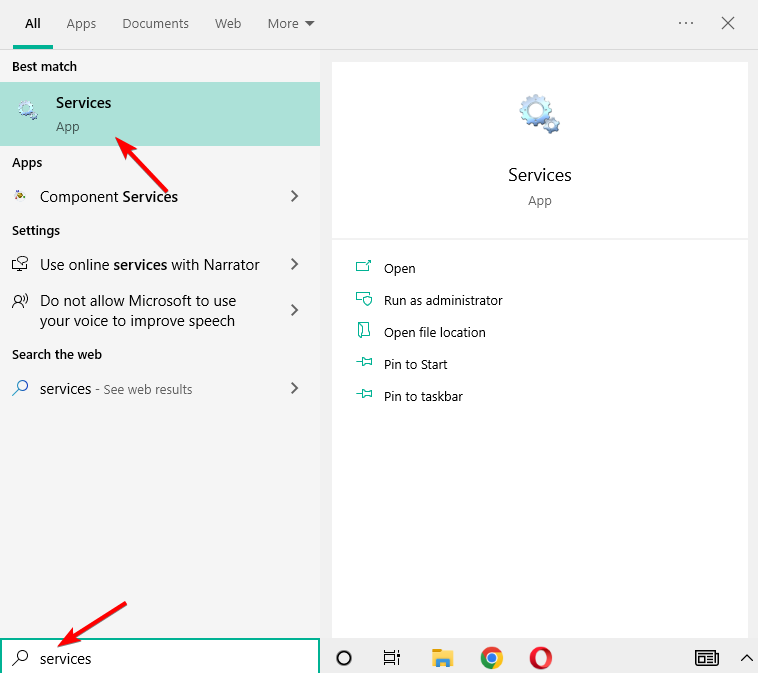Click the magnifier icon in search box

(x=20, y=658)
